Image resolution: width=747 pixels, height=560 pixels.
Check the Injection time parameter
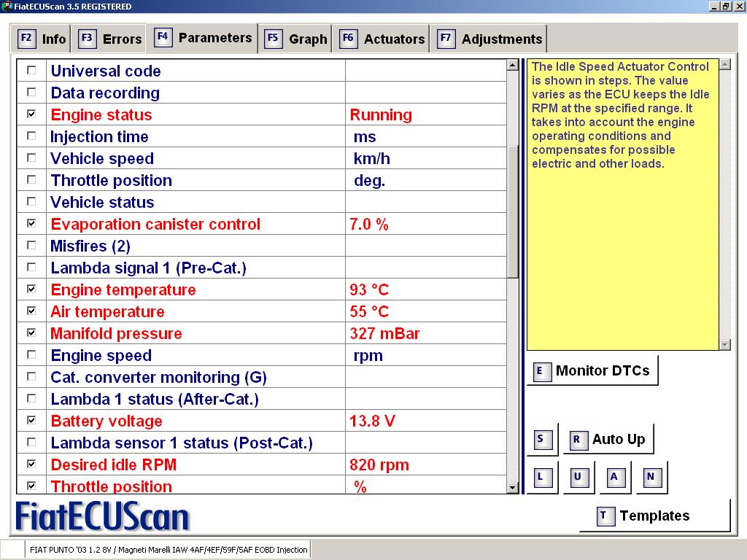pos(31,136)
